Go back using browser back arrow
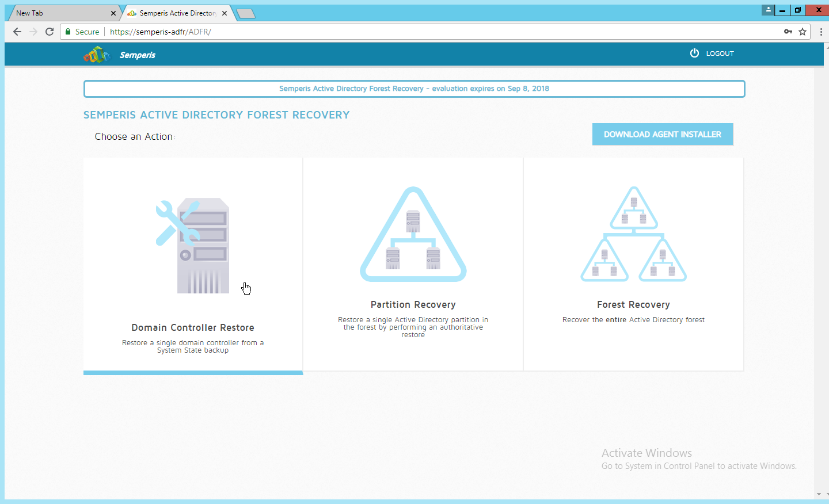Viewport: 829px width, 504px height. click(x=17, y=32)
